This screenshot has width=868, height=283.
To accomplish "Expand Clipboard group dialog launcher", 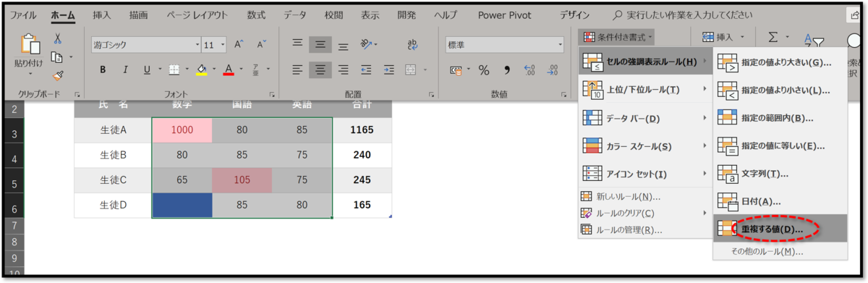I will coord(77,95).
